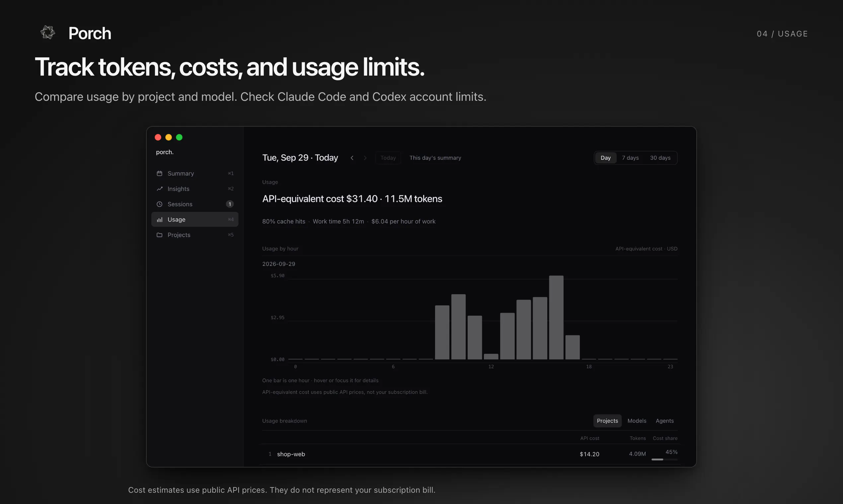Click the Porch logo icon in header
The width and height of the screenshot is (843, 504).
coord(47,32)
